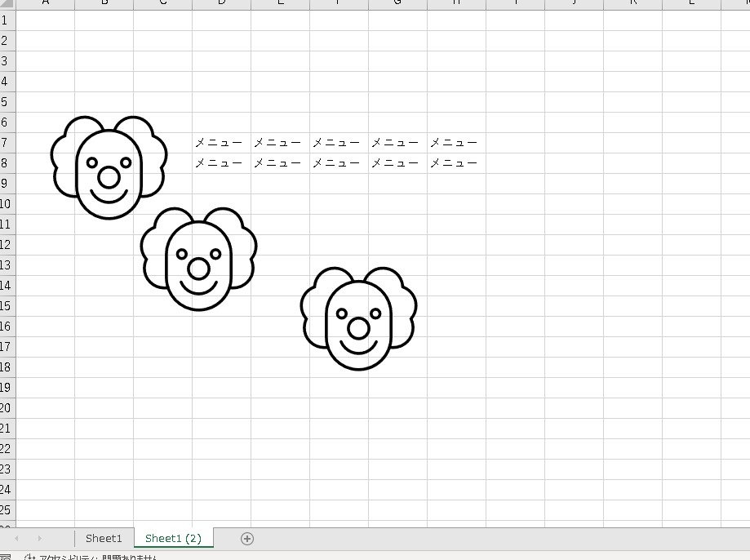Click the macro record icon in status bar

pos(6,558)
